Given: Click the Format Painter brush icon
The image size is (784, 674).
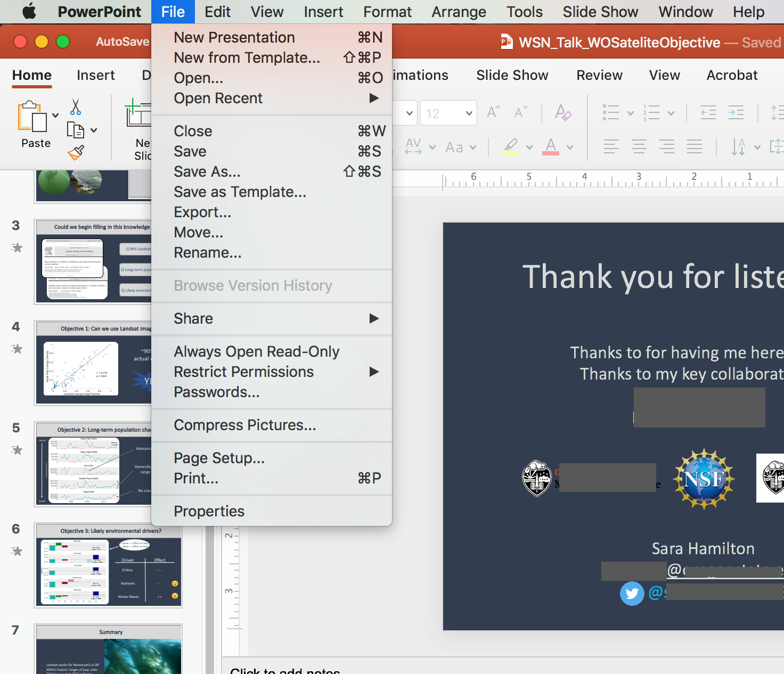Looking at the screenshot, I should click(76, 153).
